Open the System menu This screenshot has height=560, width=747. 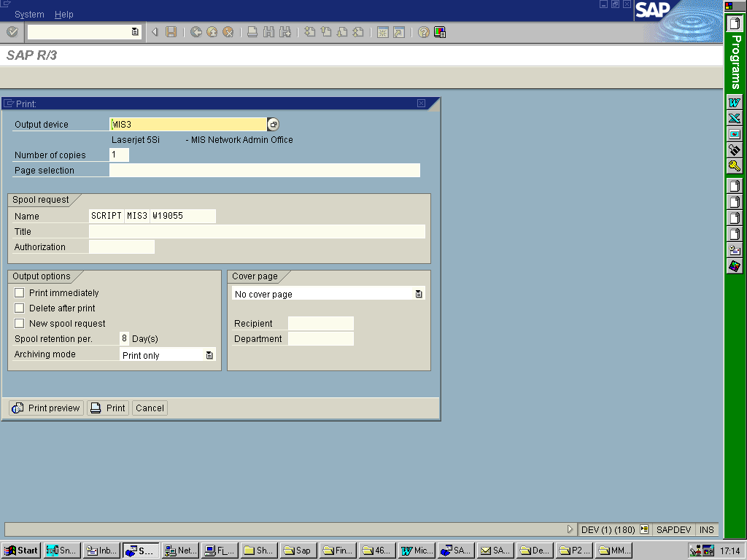point(29,15)
